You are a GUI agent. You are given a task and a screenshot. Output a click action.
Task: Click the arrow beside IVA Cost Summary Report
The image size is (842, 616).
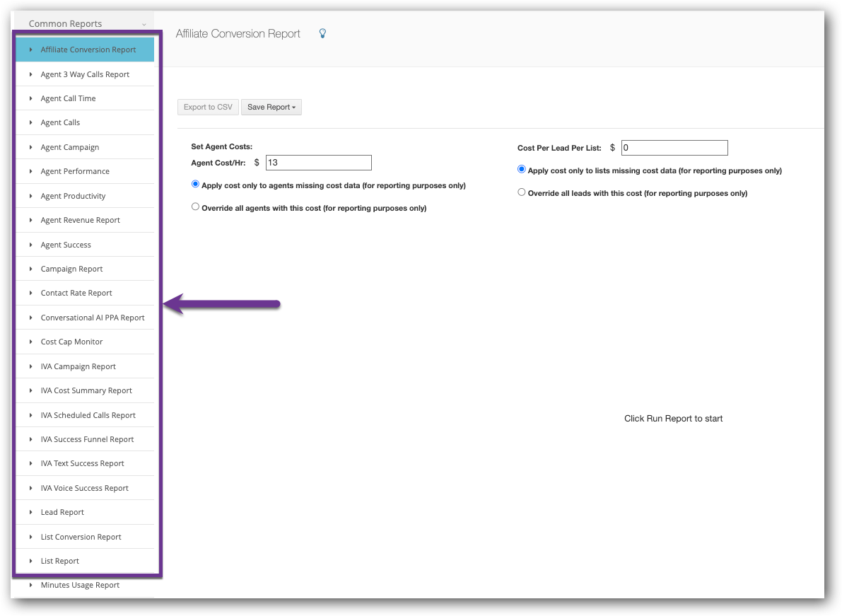coord(30,391)
